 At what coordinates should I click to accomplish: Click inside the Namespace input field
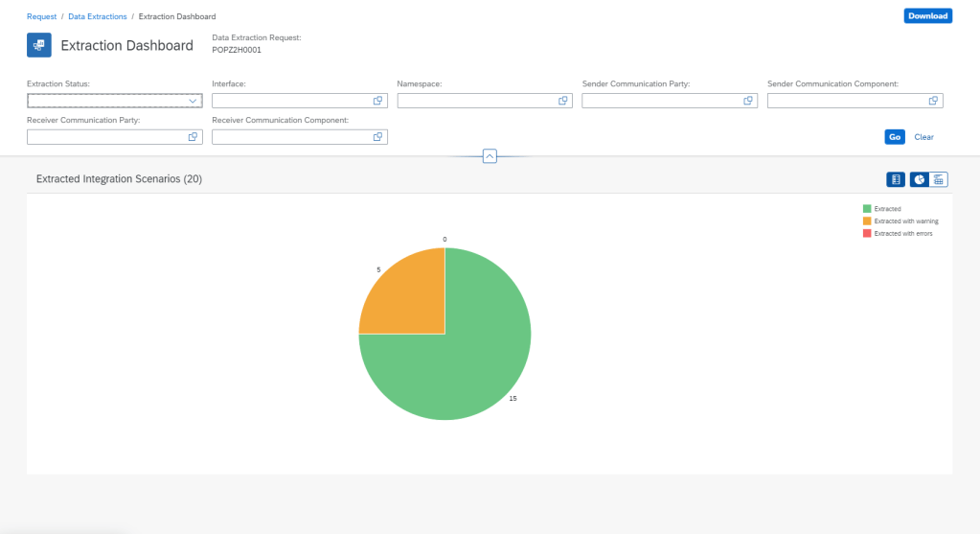pyautogui.click(x=475, y=101)
